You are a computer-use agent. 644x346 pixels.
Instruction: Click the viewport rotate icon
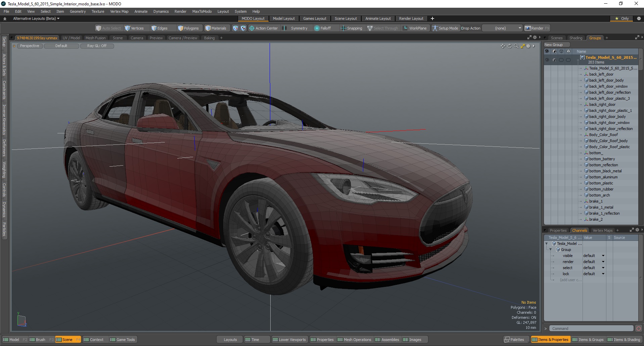509,46
